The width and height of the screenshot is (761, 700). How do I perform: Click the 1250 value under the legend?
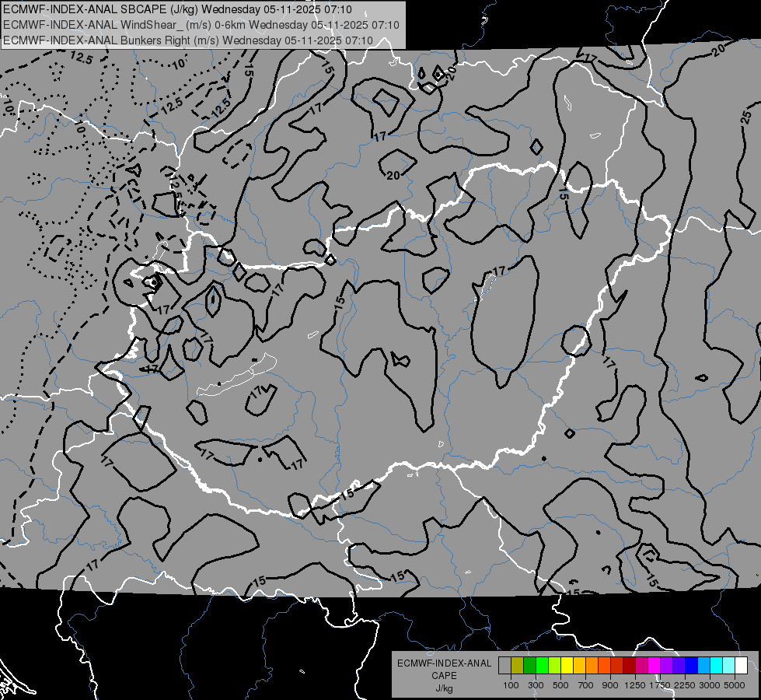point(635,685)
